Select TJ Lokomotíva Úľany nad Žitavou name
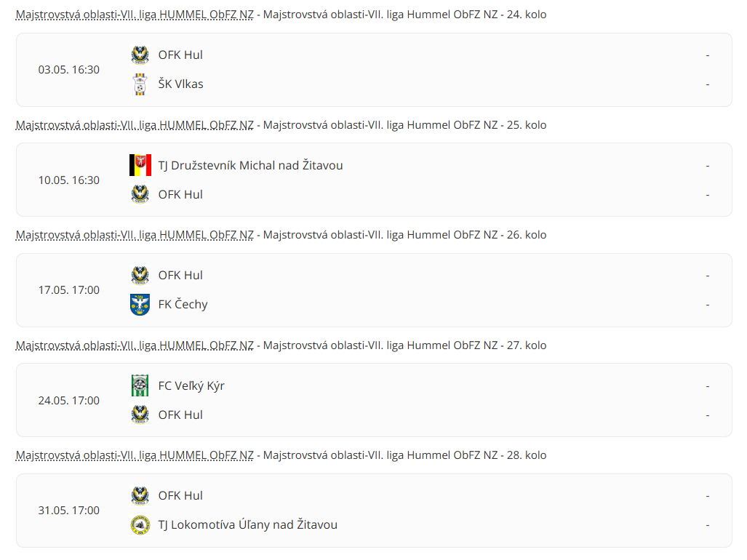 (248, 525)
